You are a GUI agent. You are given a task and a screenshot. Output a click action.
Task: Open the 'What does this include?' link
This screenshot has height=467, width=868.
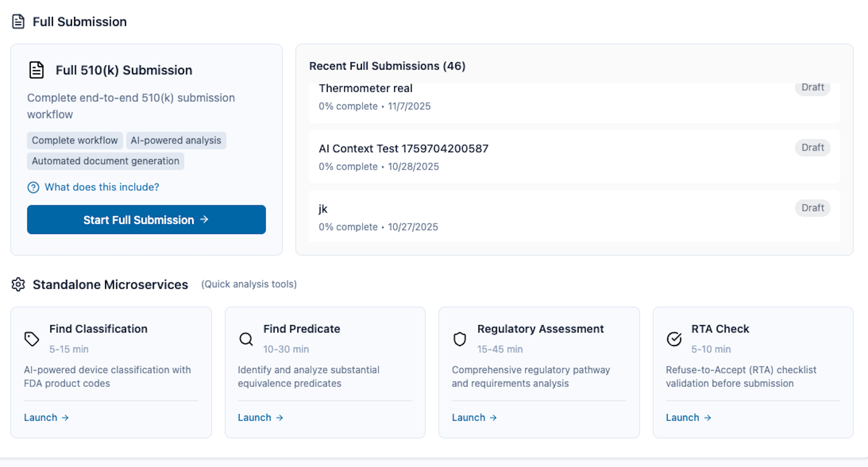tap(101, 187)
